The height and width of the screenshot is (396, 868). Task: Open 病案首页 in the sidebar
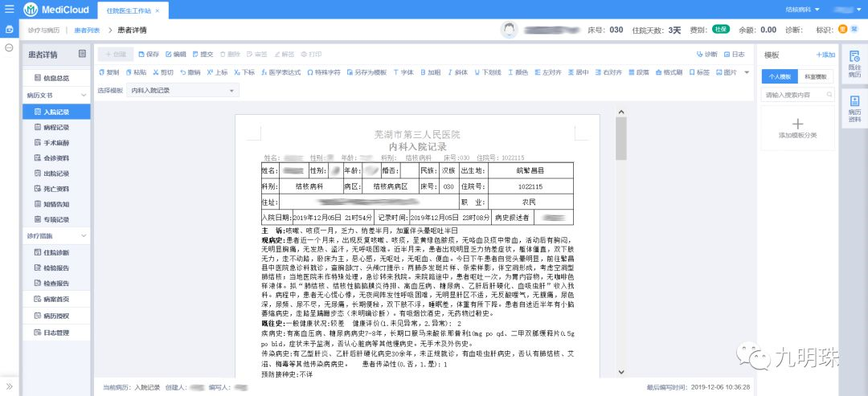pos(56,300)
